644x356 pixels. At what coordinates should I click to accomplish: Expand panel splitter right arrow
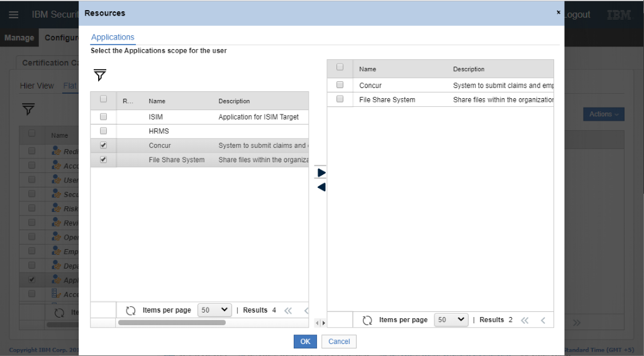(x=324, y=323)
